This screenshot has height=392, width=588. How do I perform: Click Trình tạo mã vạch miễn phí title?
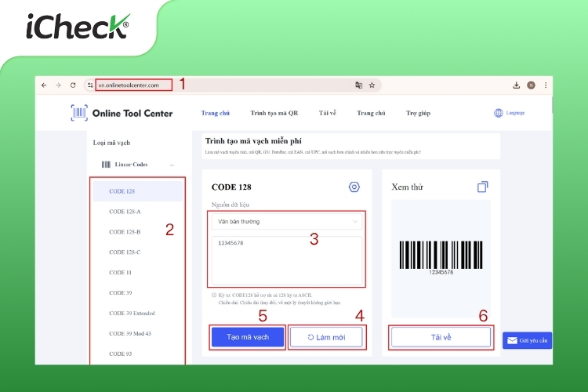pos(253,141)
